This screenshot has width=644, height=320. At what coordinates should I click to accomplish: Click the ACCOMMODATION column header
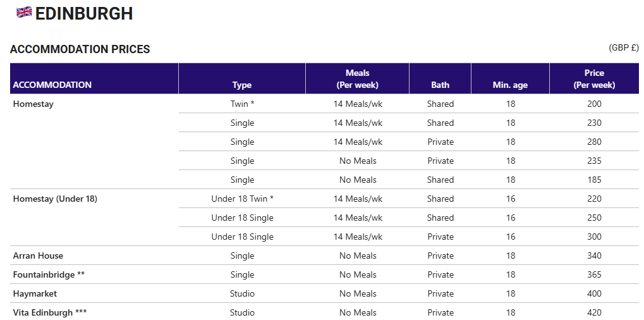pos(52,85)
